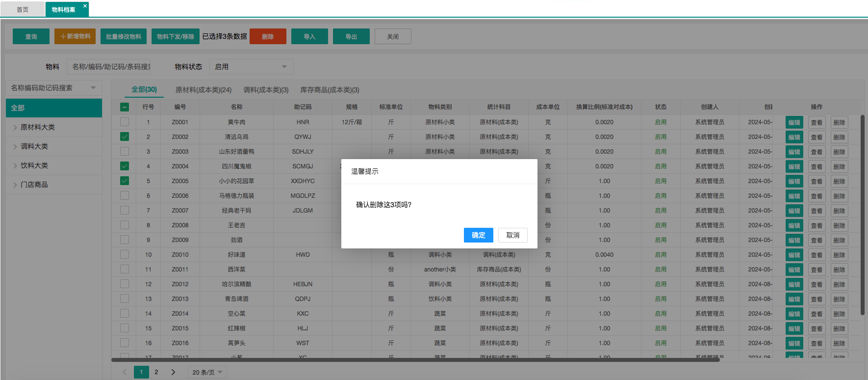Viewport: 868px width, 380px height.
Task: Switch to 原材料(成本类)(24) tab
Action: click(x=204, y=90)
